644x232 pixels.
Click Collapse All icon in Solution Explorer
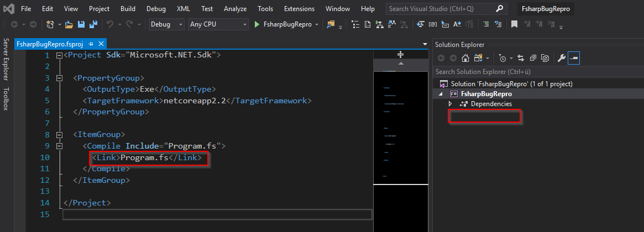(x=533, y=59)
